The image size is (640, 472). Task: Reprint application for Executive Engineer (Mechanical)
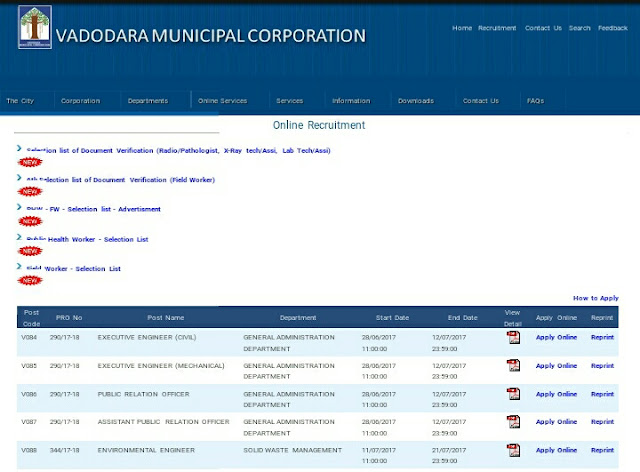click(x=602, y=366)
